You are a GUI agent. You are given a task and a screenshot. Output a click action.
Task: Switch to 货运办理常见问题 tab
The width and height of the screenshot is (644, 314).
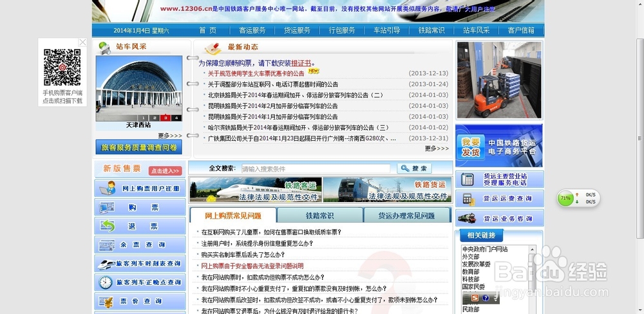click(x=406, y=216)
